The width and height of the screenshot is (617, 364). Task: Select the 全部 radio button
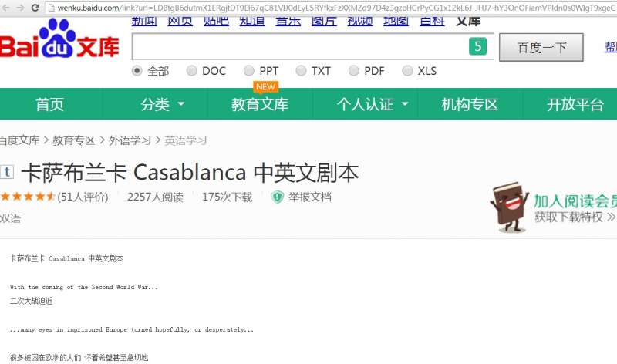pyautogui.click(x=137, y=71)
